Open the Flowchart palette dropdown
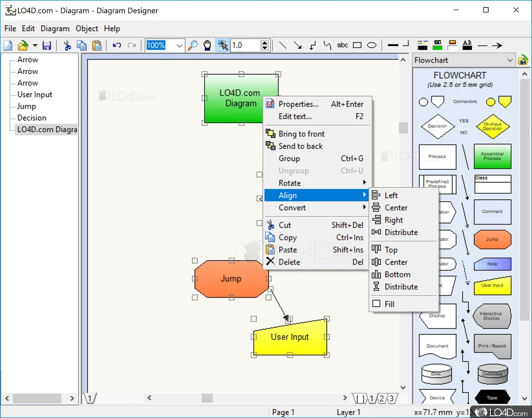 point(510,60)
